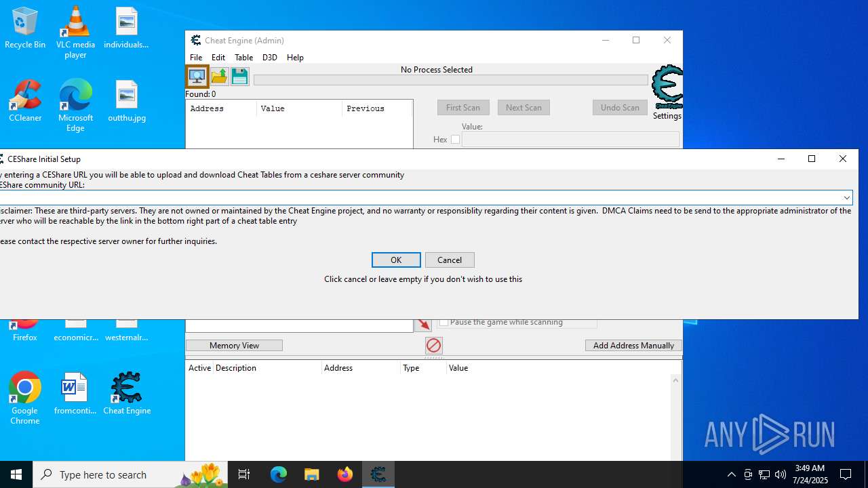Maximize the CEShare Initial Setup dialog
This screenshot has width=868, height=488.
point(812,159)
